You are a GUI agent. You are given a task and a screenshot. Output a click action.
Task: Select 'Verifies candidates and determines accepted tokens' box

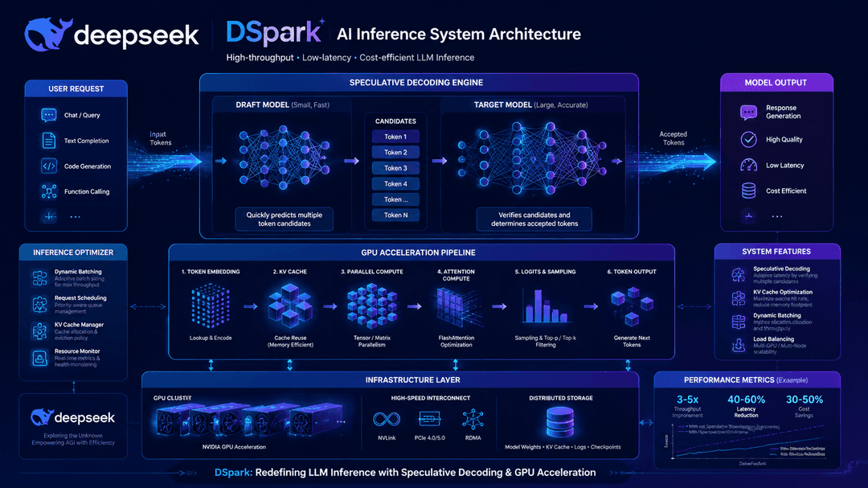pyautogui.click(x=534, y=219)
